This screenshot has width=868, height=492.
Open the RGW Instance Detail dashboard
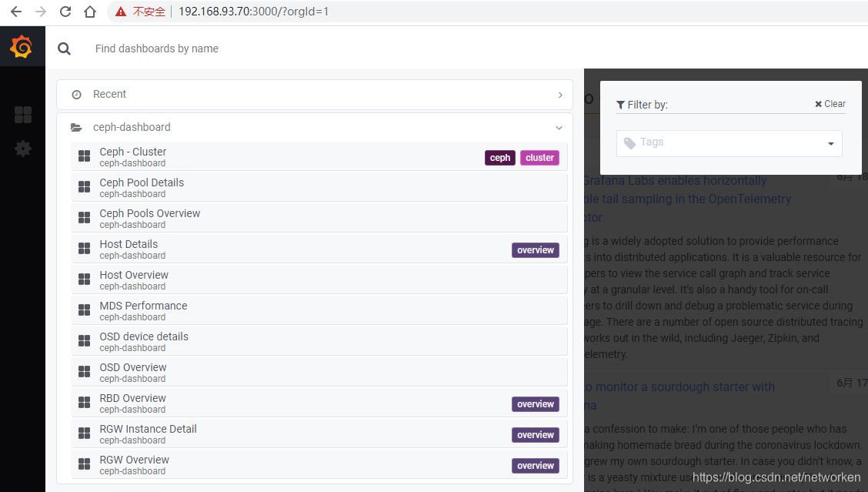click(x=319, y=433)
